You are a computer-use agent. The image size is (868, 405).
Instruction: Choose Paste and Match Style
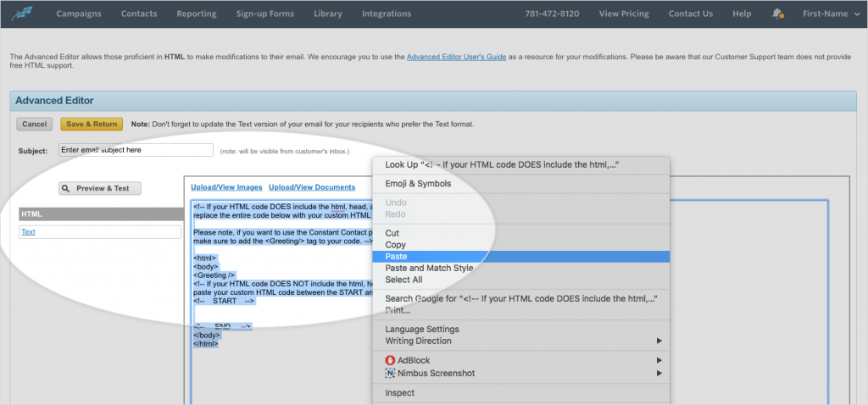tap(521, 268)
